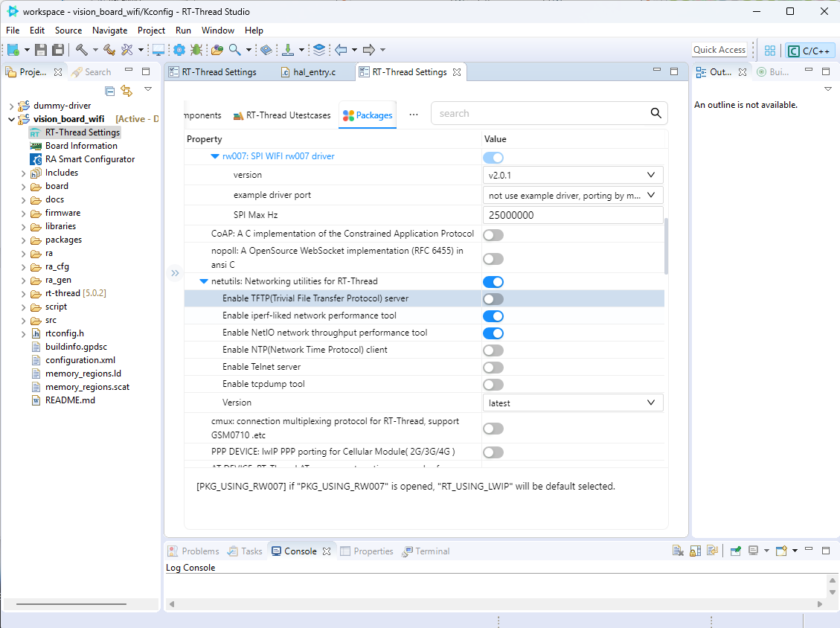Screen dimensions: 840x628
Task: Enable the TFTP server toggle
Action: point(493,298)
